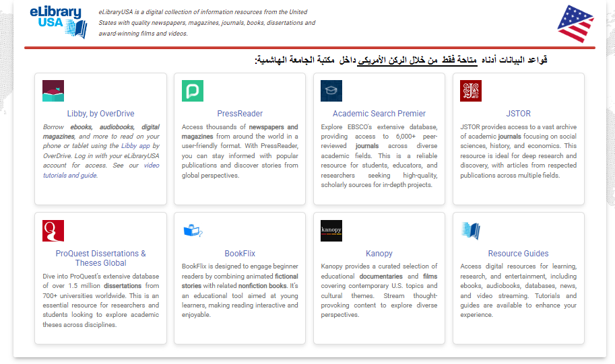Click the green PressReader icon
Screen dimensions: 615x364
coord(193,91)
